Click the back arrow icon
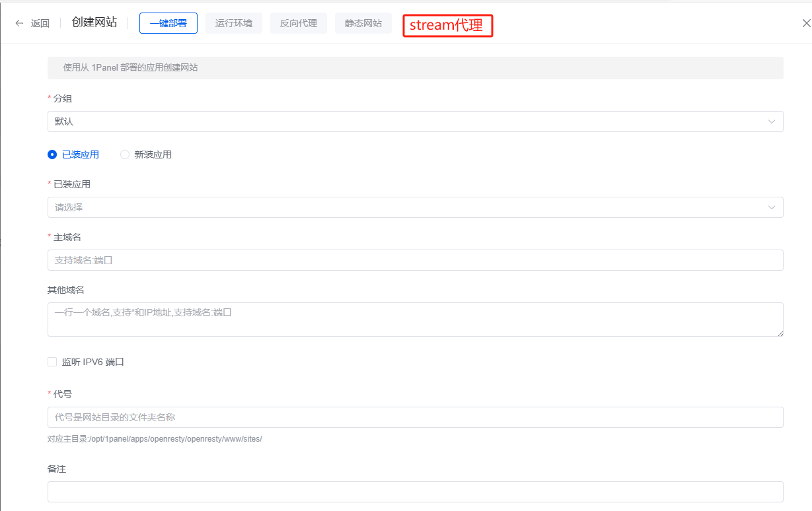This screenshot has height=511, width=812. point(19,23)
